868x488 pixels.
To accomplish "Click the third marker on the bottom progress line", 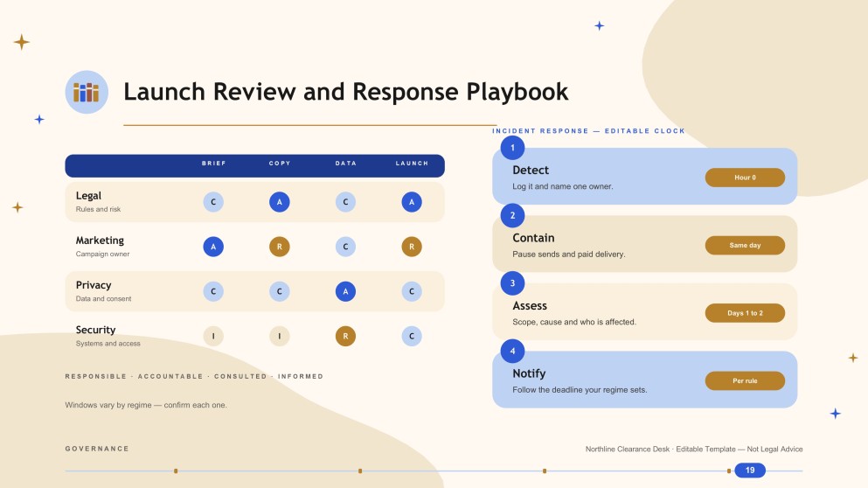I will pos(545,471).
